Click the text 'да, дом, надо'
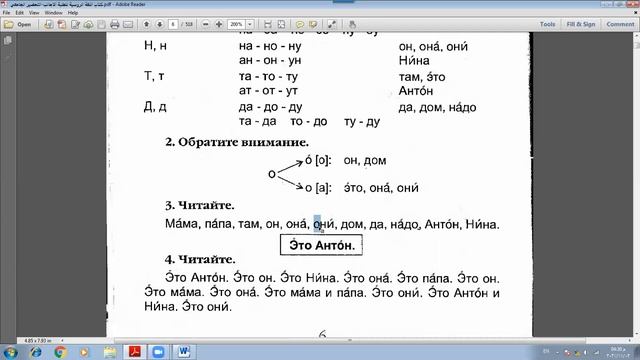 tap(437, 107)
